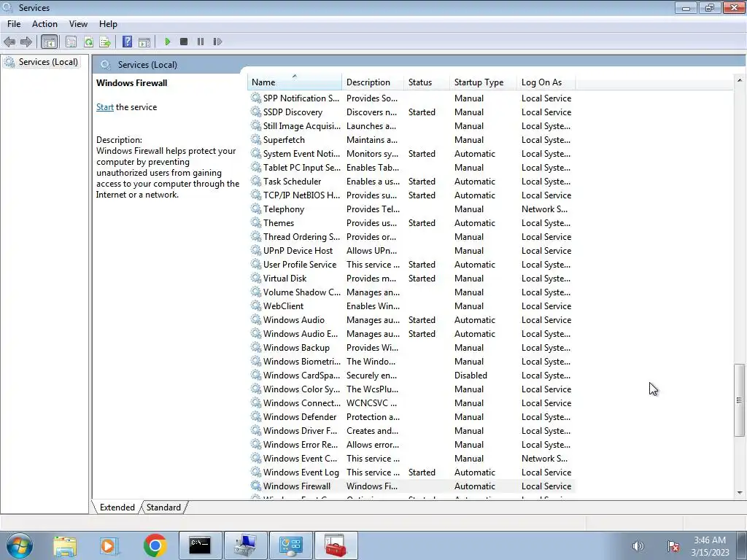Click the Refresh toolbar icon
The width and height of the screenshot is (747, 560).
tap(88, 42)
